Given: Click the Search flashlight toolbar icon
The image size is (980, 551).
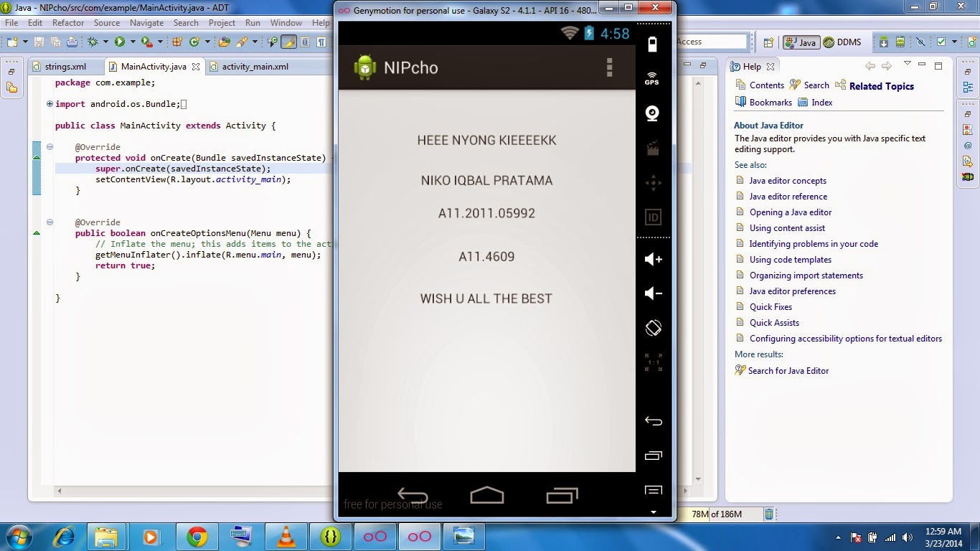Looking at the screenshot, I should pyautogui.click(x=242, y=42).
